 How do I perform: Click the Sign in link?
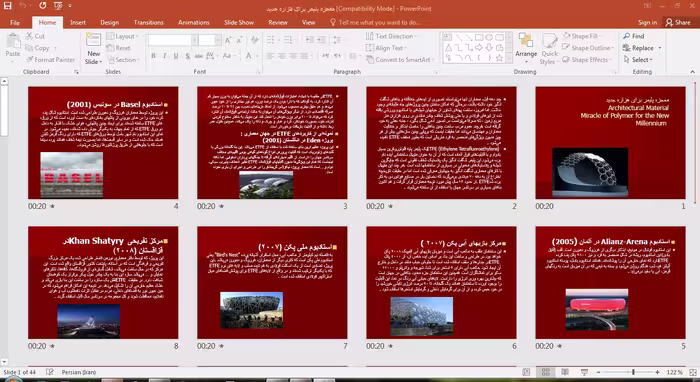click(x=647, y=22)
